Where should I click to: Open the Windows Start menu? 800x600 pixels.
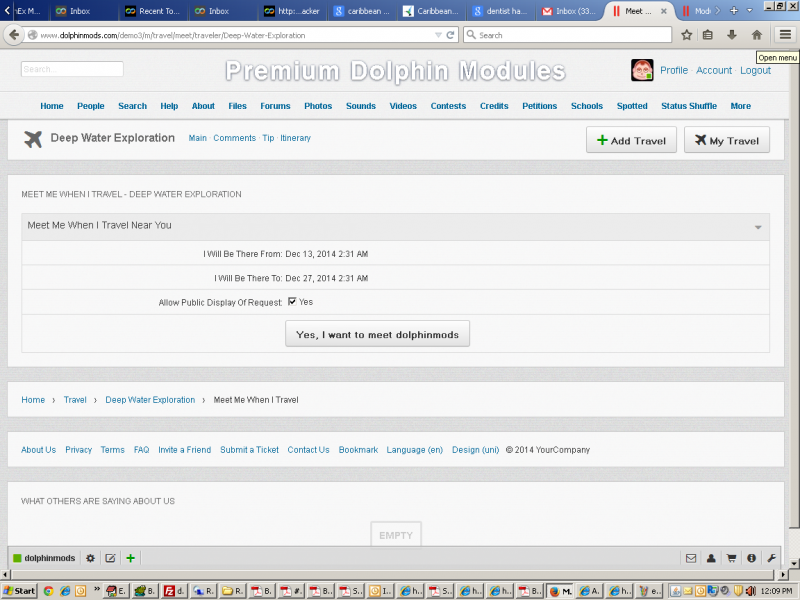coord(19,591)
